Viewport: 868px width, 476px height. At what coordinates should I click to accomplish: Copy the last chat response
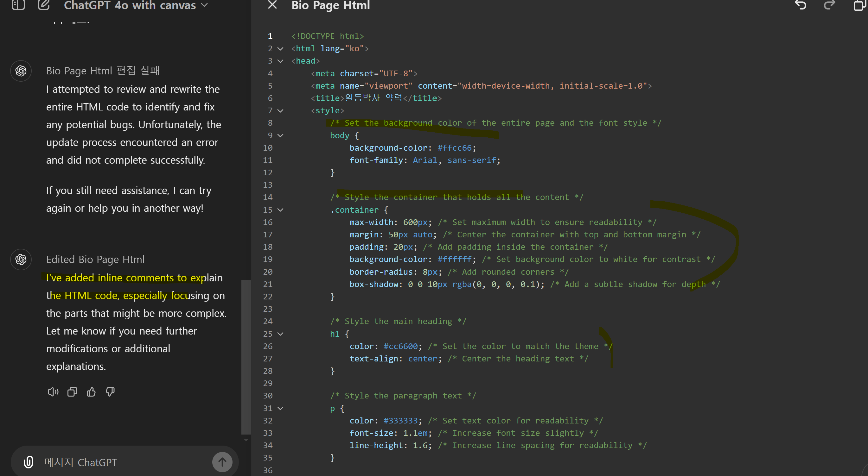coord(72,392)
